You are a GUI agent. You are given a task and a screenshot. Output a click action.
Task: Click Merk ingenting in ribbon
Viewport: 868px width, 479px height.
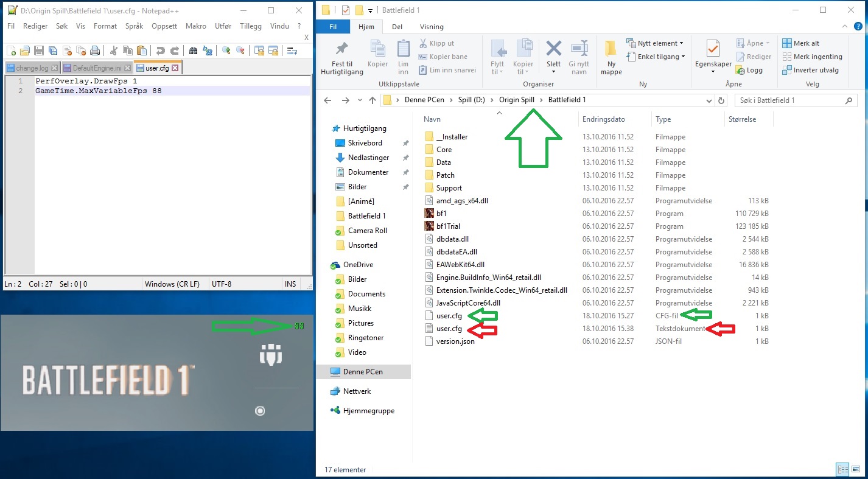813,57
